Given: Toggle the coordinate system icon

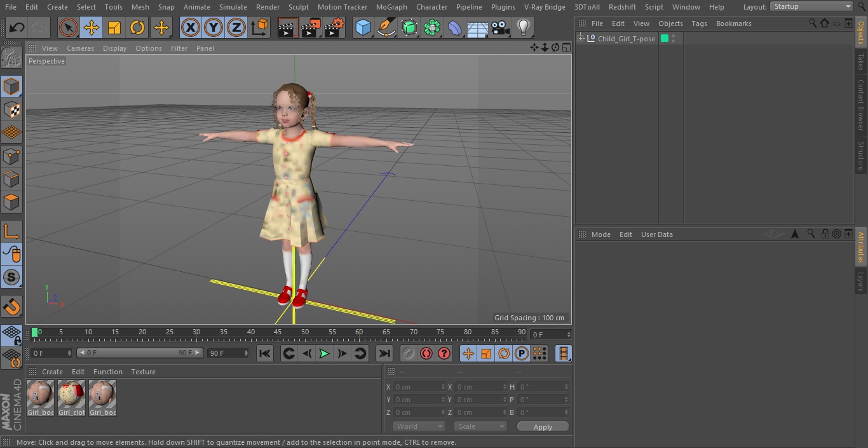Looking at the screenshot, I should pos(261,27).
